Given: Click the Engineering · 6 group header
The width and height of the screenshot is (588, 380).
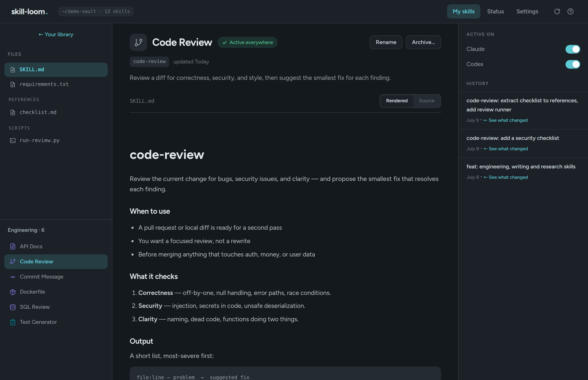Looking at the screenshot, I should 26,230.
